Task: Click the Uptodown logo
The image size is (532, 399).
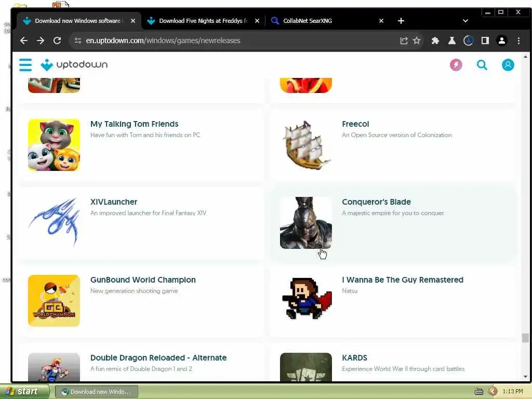Action: [74, 64]
